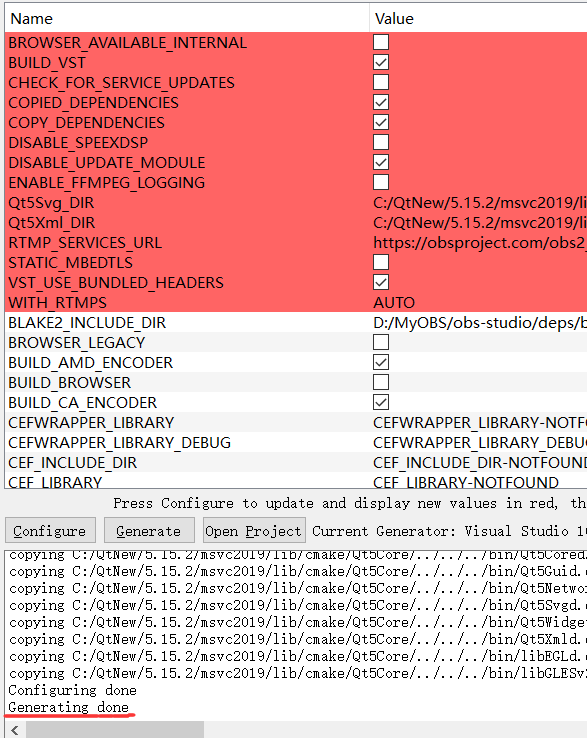Select the DISABLE_SPEEXDSP entry name
Viewport: 587px width, 738px height.
tap(78, 143)
